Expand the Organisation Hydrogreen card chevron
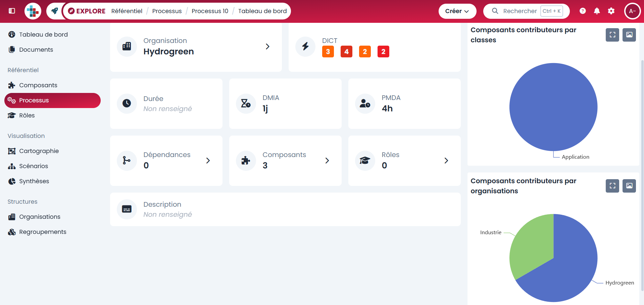The image size is (644, 305). [267, 46]
